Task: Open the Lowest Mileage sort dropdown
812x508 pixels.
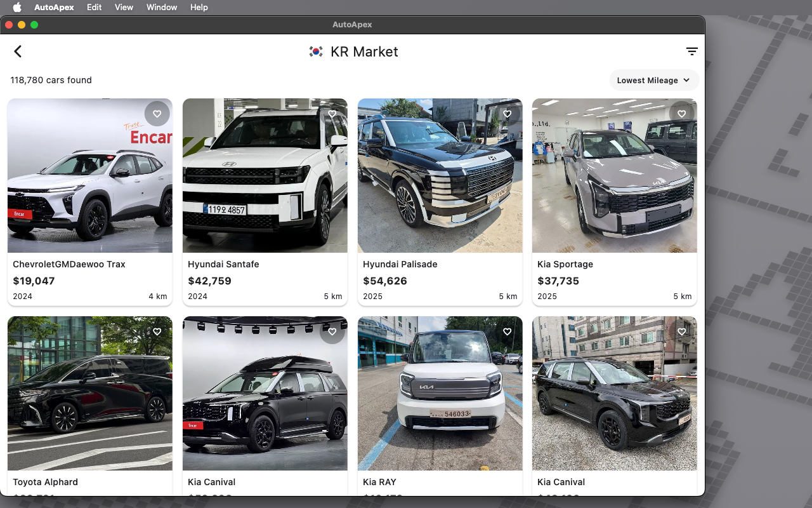Action: [x=654, y=80]
